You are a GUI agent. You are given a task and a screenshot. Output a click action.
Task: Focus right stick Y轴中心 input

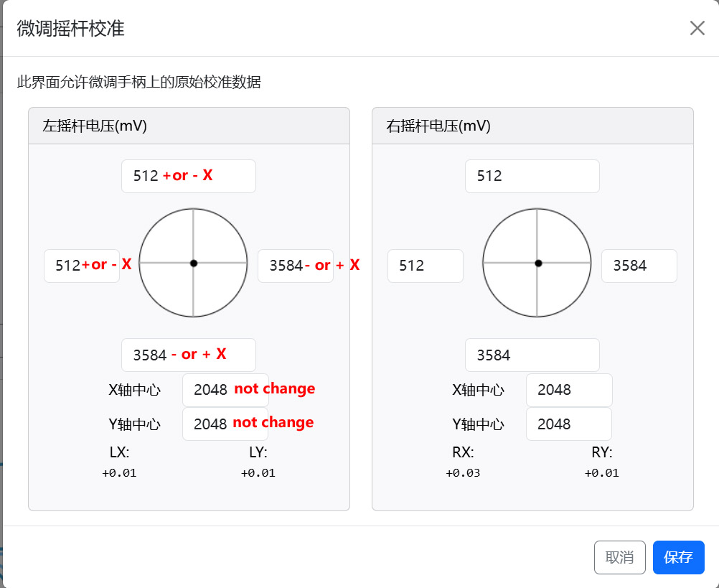568,424
